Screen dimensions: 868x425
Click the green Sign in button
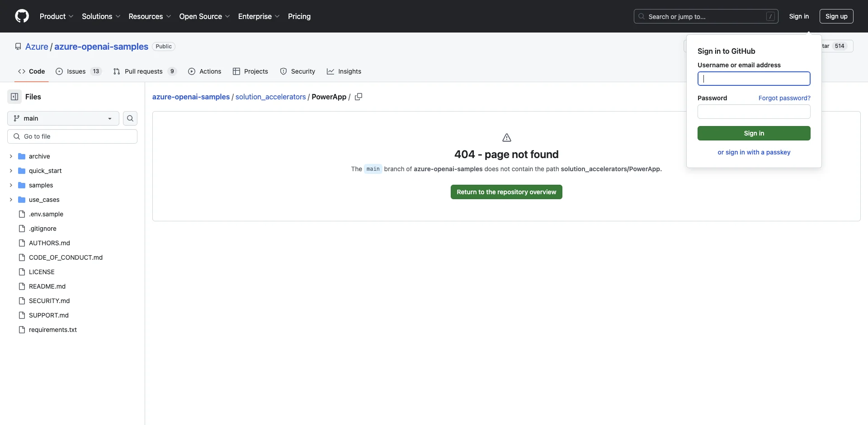coord(754,133)
